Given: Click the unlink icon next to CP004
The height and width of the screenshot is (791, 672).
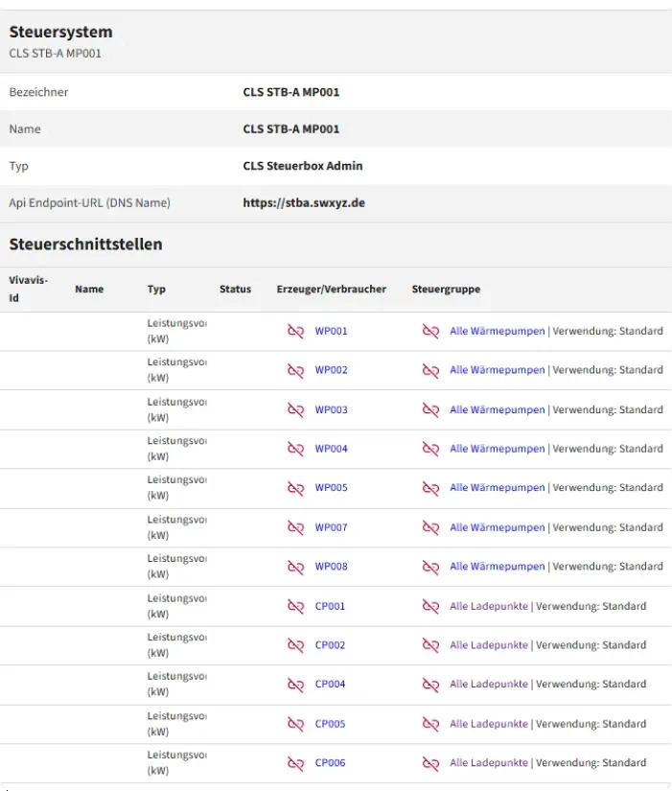Looking at the screenshot, I should coord(295,684).
